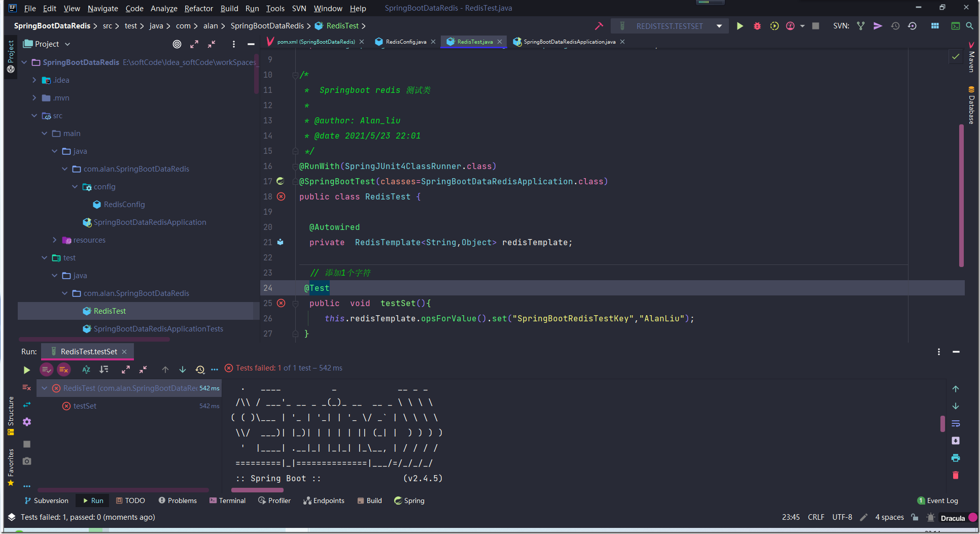Viewport: 980px width, 534px height.
Task: Sort test results alphabetically
Action: 86,370
